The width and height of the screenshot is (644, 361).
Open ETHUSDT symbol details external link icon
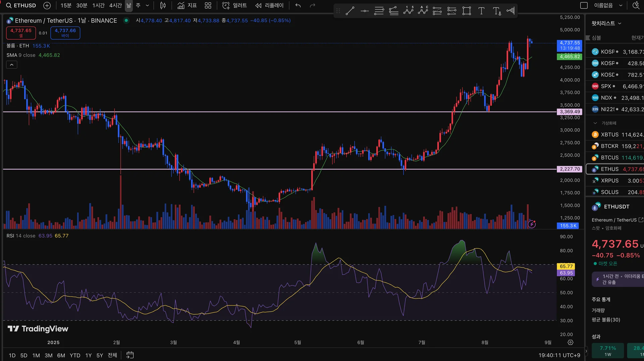(x=641, y=220)
